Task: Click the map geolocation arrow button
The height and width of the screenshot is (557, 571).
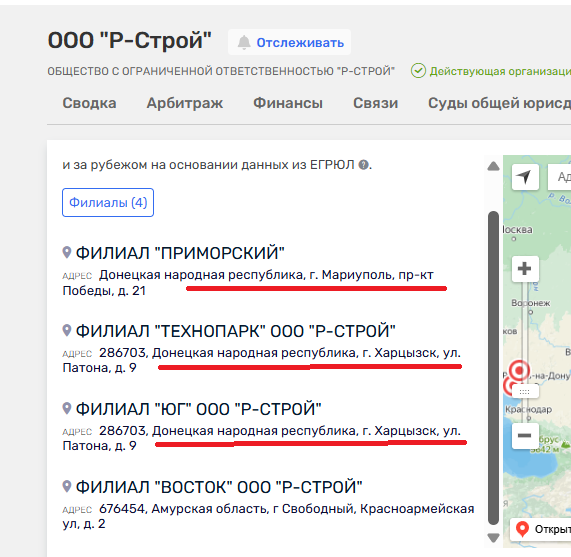Action: tap(525, 177)
